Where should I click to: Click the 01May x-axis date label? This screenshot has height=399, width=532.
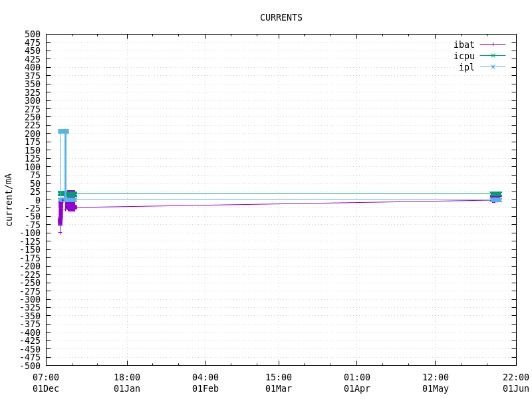pos(436,389)
